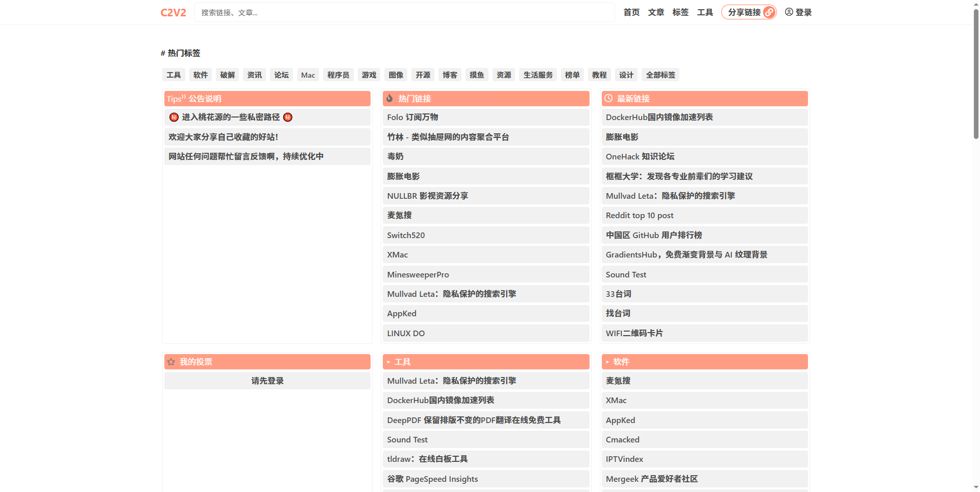Click the user icon beside login
Image resolution: width=980 pixels, height=492 pixels.
click(789, 12)
